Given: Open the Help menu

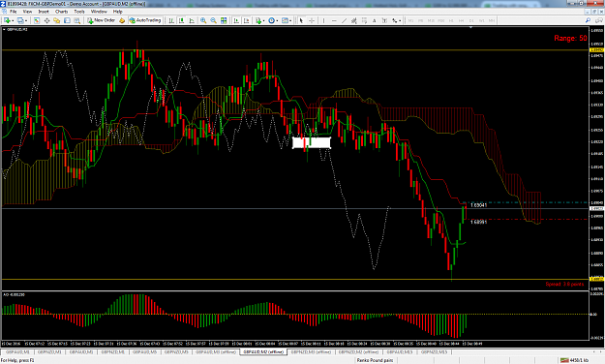Looking at the screenshot, I should click(118, 12).
